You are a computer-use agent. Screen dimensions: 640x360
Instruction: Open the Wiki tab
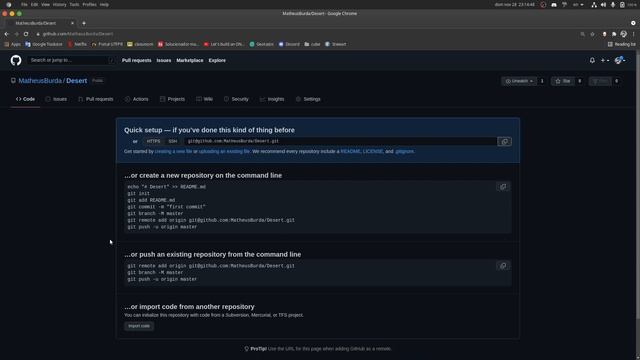click(204, 99)
